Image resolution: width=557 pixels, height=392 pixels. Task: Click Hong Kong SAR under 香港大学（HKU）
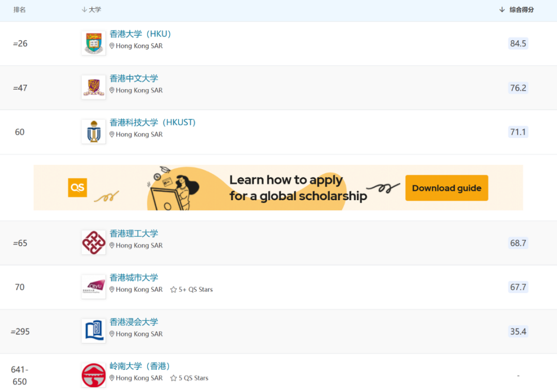[139, 46]
